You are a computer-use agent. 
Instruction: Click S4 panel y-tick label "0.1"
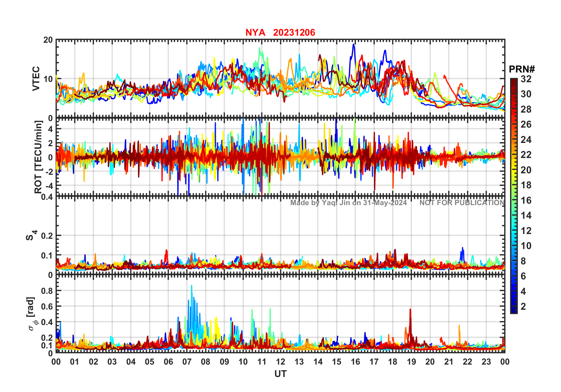(x=47, y=255)
